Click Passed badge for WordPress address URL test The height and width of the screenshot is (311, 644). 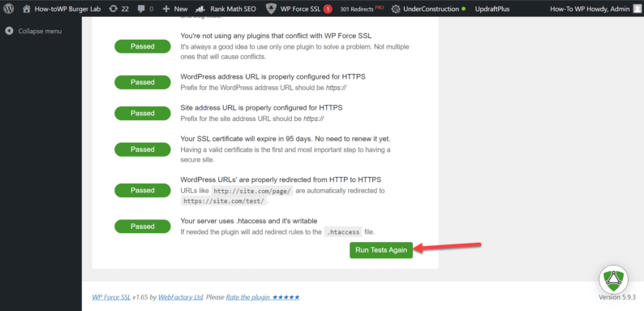(143, 82)
